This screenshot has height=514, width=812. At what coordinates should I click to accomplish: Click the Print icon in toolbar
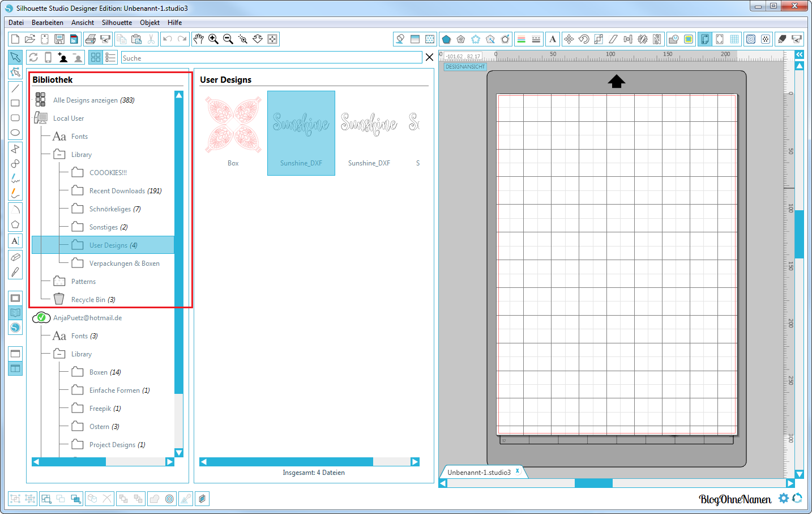coord(90,39)
